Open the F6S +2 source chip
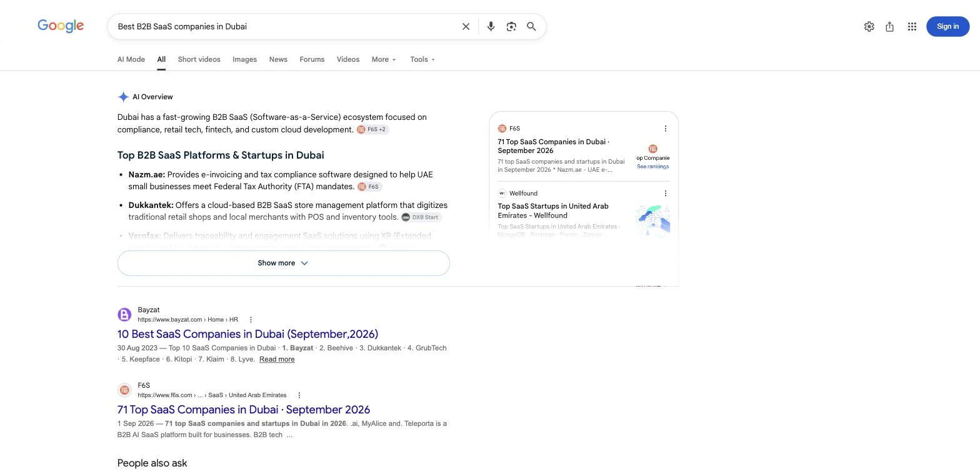 pos(372,129)
